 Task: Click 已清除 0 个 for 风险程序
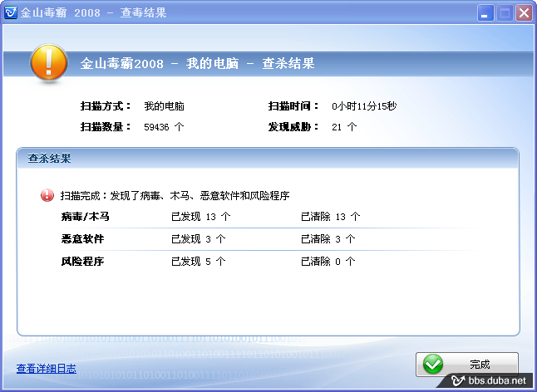328,262
